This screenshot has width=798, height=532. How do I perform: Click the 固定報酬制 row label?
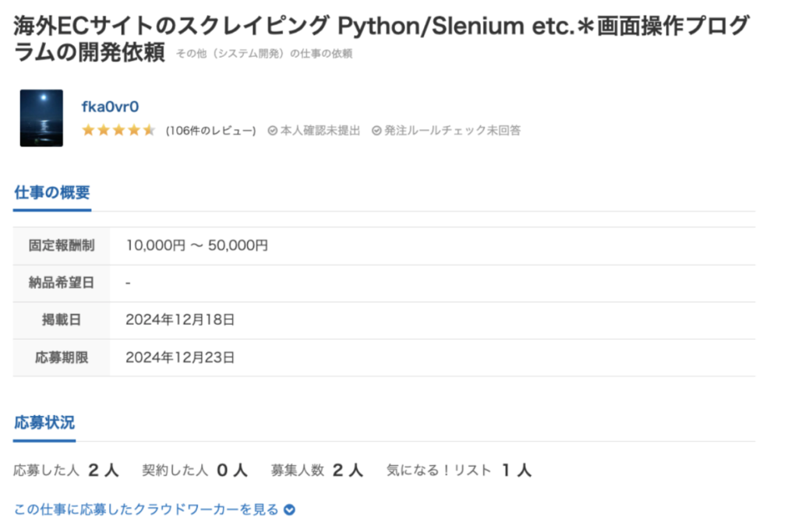coord(61,245)
